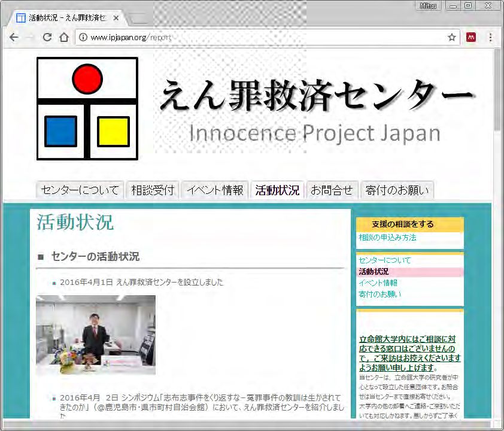Follow the sidebar イベント情報 link
This screenshot has width=504, height=431.
pos(378,283)
